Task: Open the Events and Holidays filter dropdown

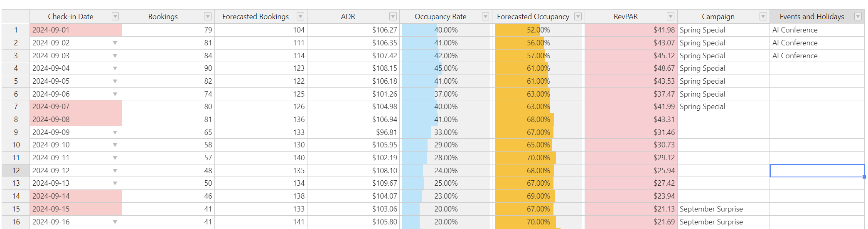Action: [858, 17]
